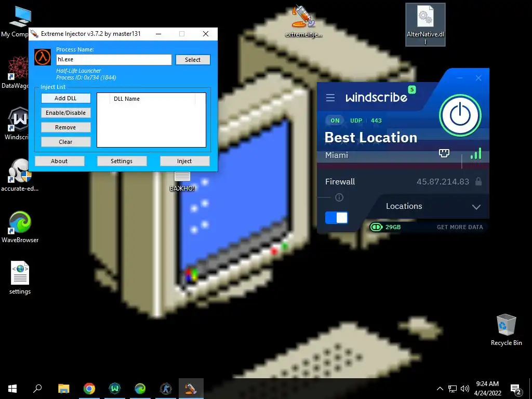
Task: Click the network tray icon
Action: point(453,389)
